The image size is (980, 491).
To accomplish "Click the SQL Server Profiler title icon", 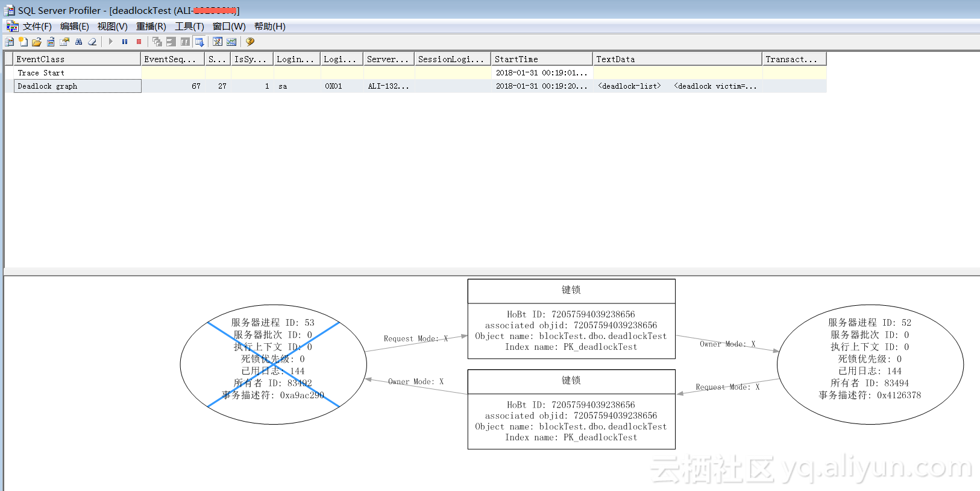I will coord(9,10).
